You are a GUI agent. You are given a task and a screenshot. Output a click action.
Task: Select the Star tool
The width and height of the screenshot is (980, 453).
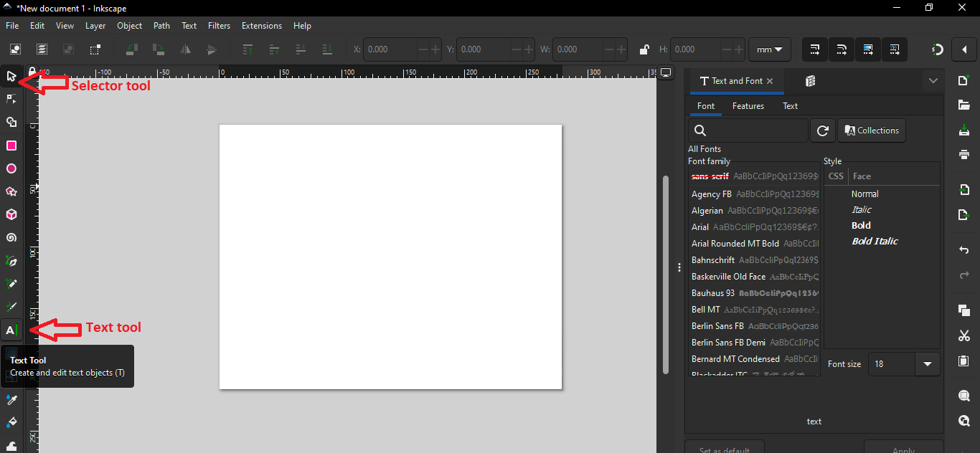11,191
